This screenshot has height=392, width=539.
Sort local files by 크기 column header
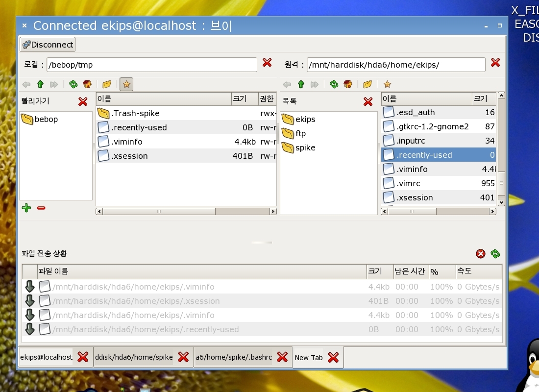244,99
